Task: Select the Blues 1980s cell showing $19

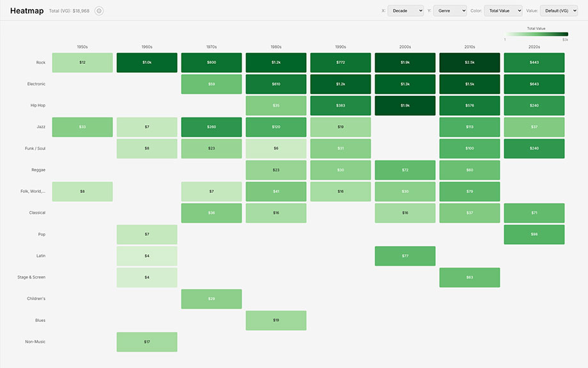Action: point(275,320)
